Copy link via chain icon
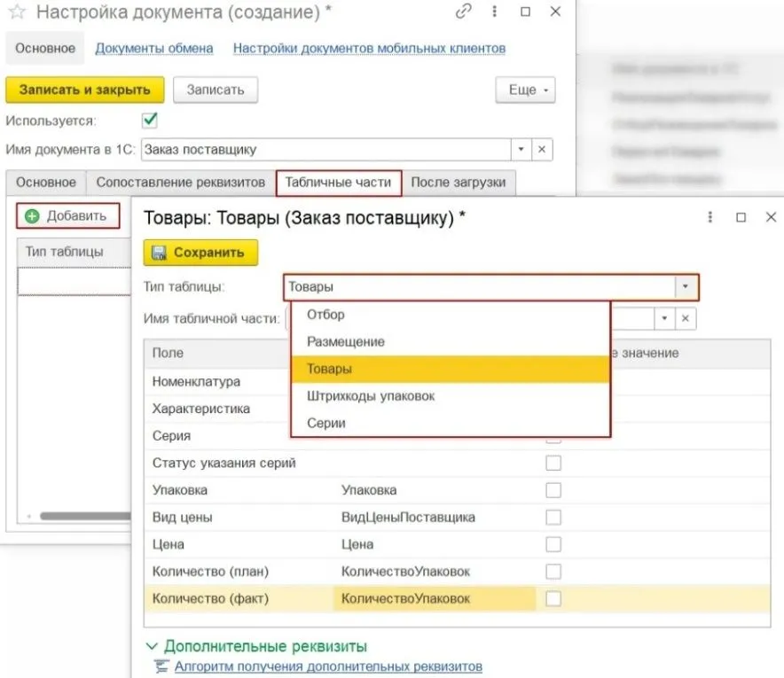This screenshot has width=784, height=678. coord(463,12)
